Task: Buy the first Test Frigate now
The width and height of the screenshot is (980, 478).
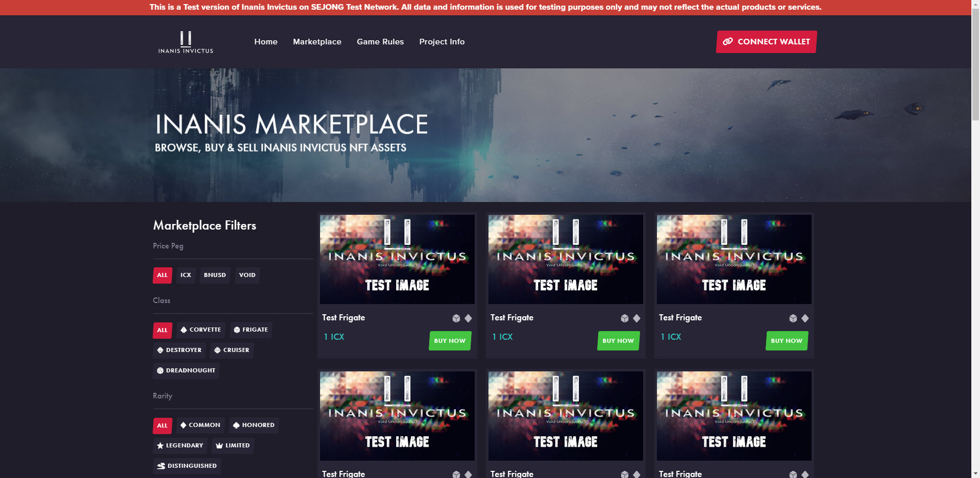Action: coord(450,341)
